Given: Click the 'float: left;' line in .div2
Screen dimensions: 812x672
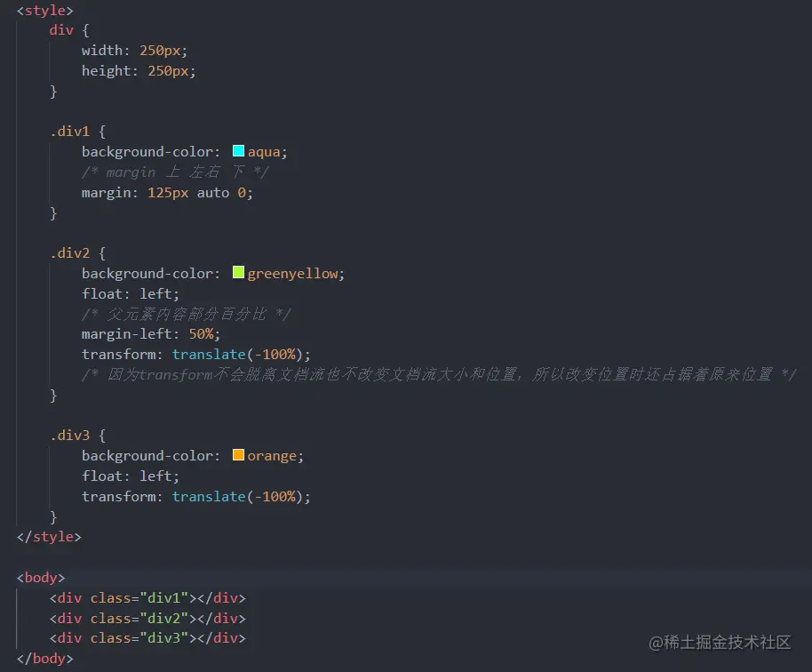Looking at the screenshot, I should (131, 293).
